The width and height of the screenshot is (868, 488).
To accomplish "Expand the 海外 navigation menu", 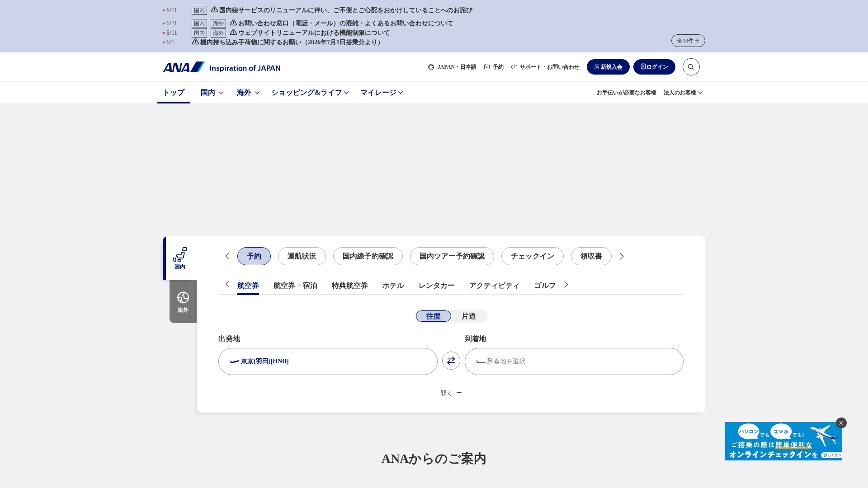I will [248, 93].
